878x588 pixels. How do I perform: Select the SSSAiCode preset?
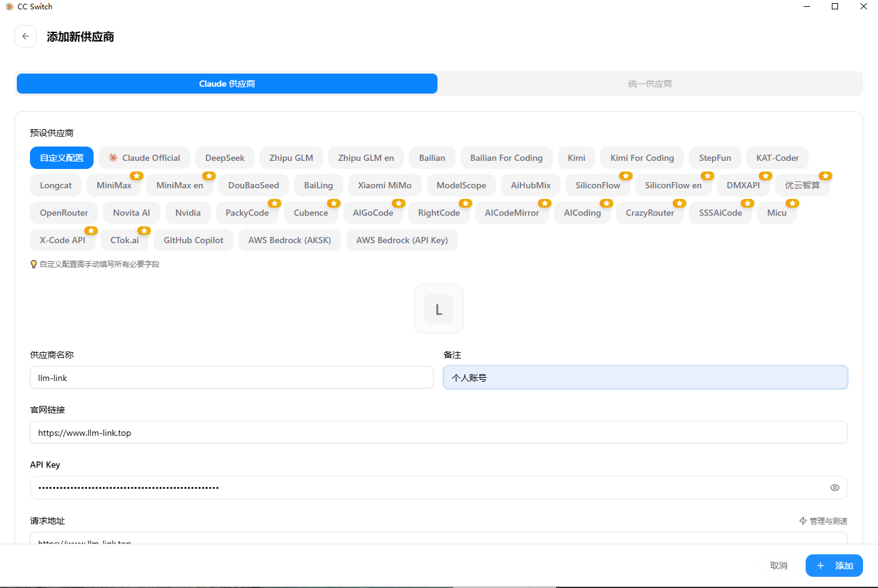pos(721,213)
